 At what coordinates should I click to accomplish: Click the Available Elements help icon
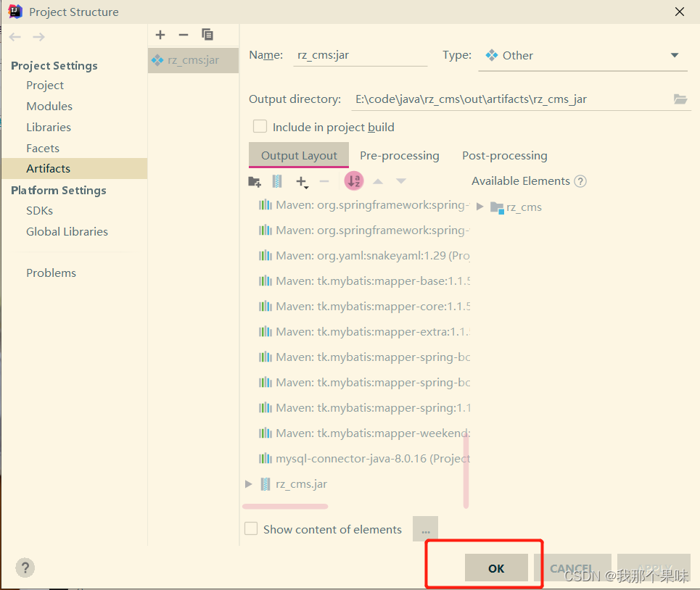[580, 181]
